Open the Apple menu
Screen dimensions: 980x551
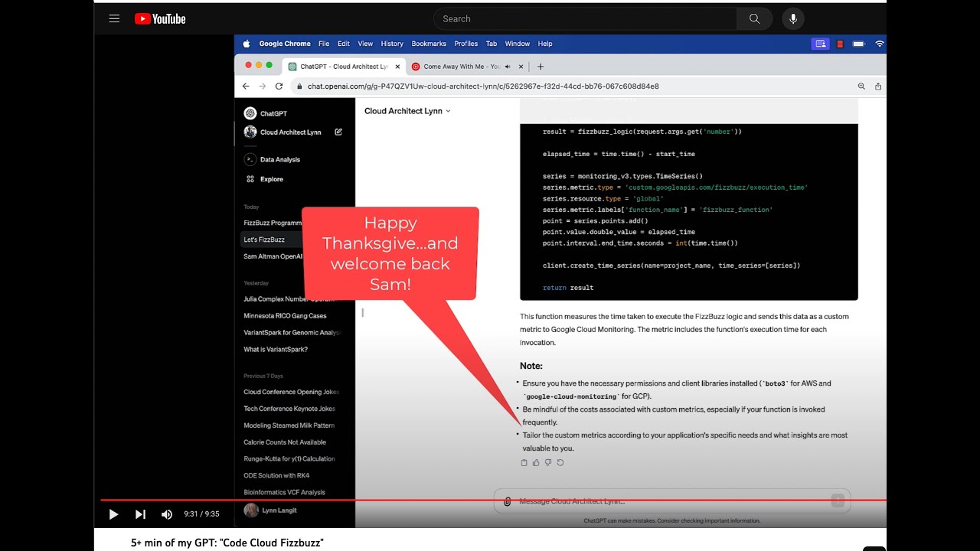coord(247,44)
